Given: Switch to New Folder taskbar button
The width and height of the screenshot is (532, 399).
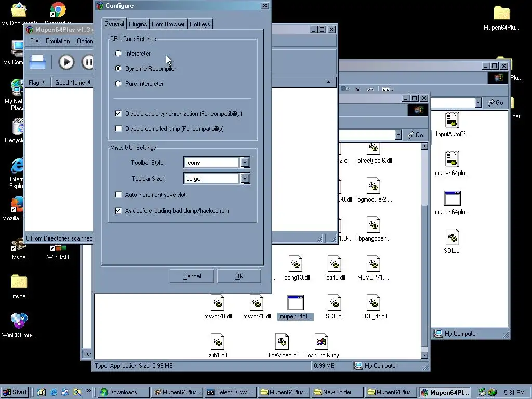Looking at the screenshot, I should point(337,392).
